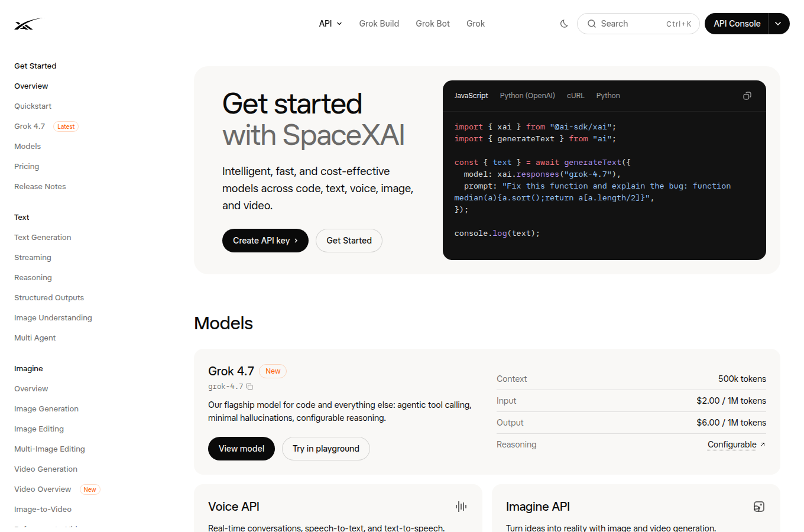Open Multi-Image Editing in the sidebar
Viewport: 804px width, 532px height.
tap(50, 449)
